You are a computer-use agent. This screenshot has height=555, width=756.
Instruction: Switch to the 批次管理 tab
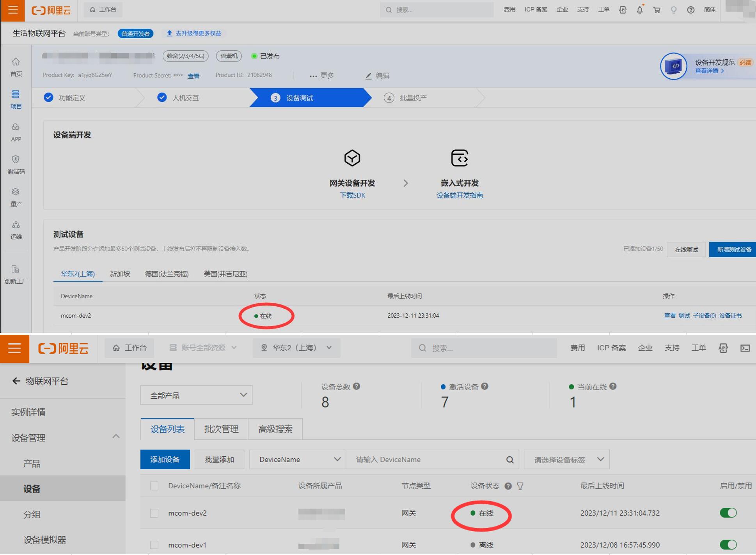click(x=221, y=429)
